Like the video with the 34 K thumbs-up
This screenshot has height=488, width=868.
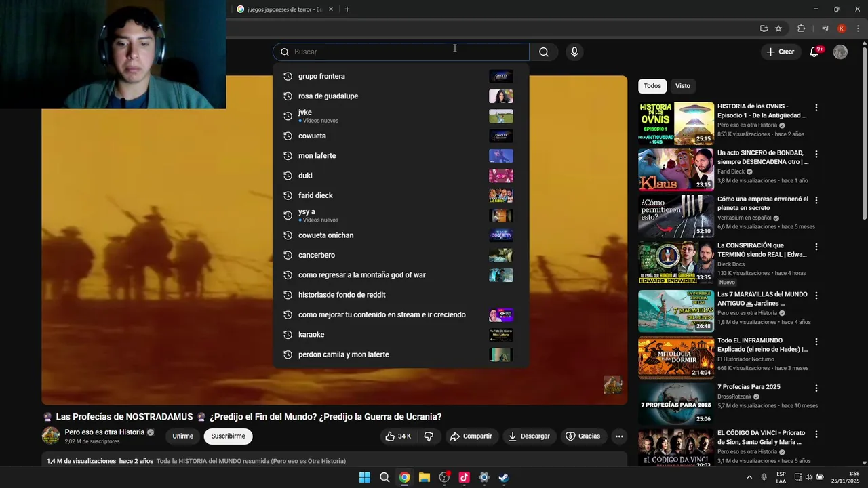click(398, 436)
